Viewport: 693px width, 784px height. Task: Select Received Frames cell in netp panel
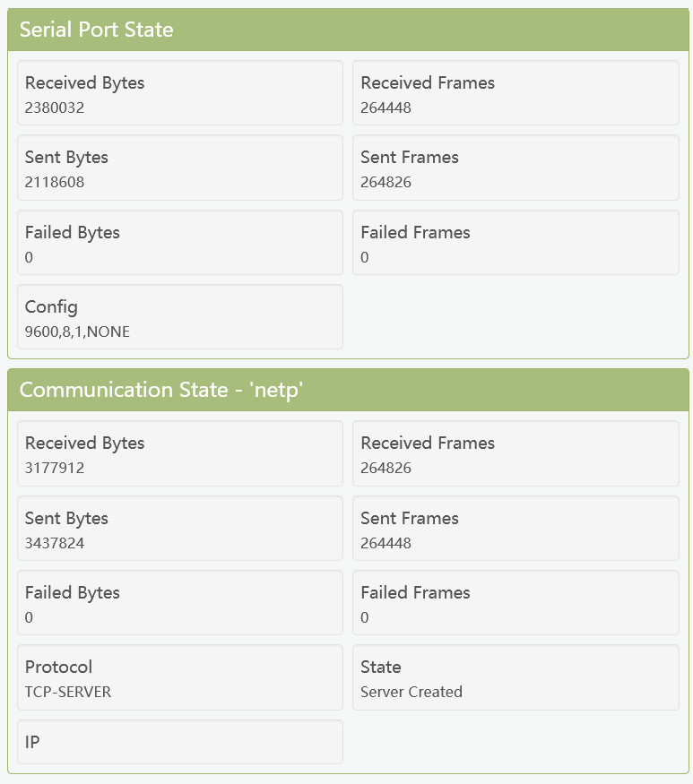515,453
